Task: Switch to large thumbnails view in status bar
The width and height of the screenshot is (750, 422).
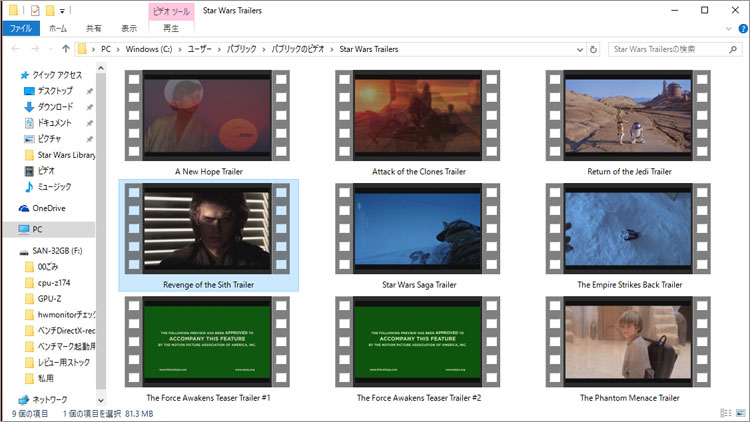Action: point(739,413)
